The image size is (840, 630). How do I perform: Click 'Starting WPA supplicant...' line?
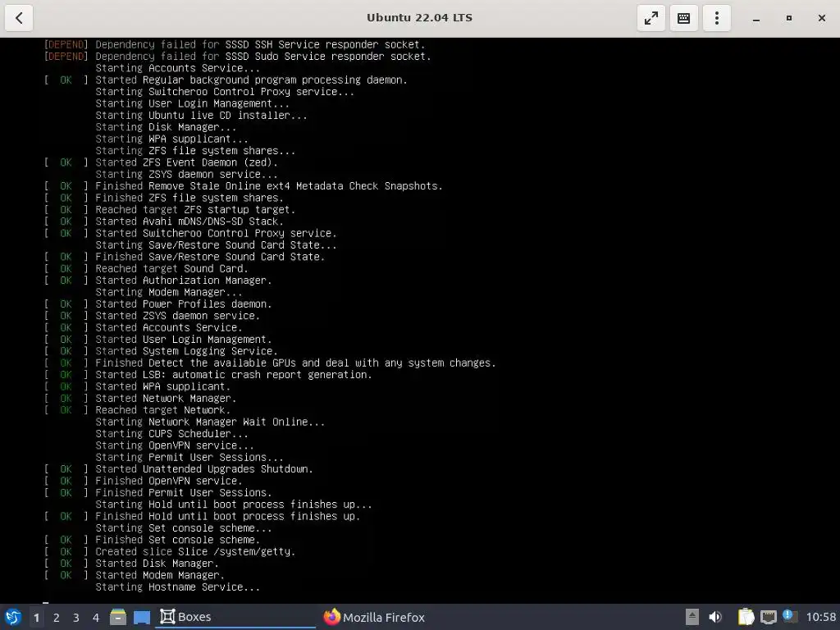(171, 139)
